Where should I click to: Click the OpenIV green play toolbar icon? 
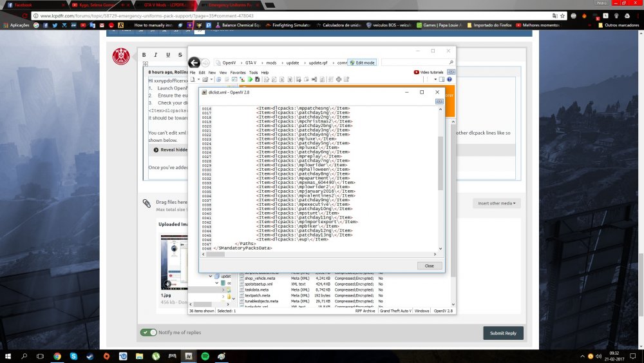[x=250, y=79]
